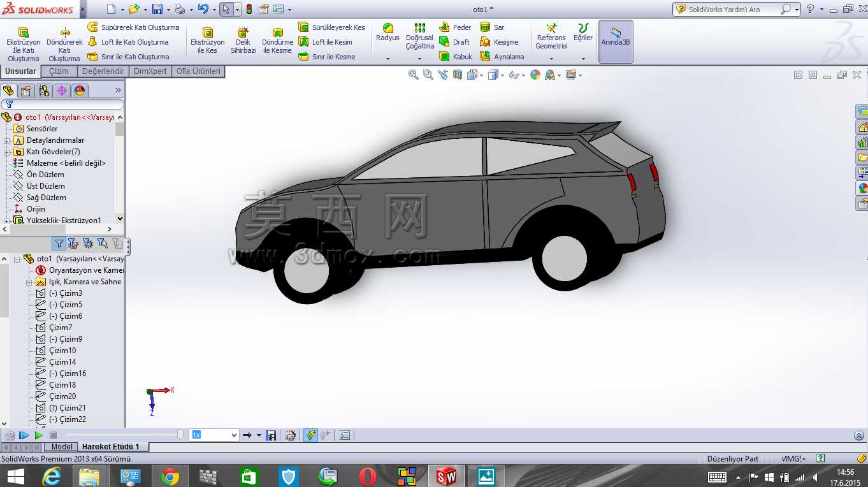Open Doğrusal Çoğaltma dropdown arrow

tap(419, 59)
